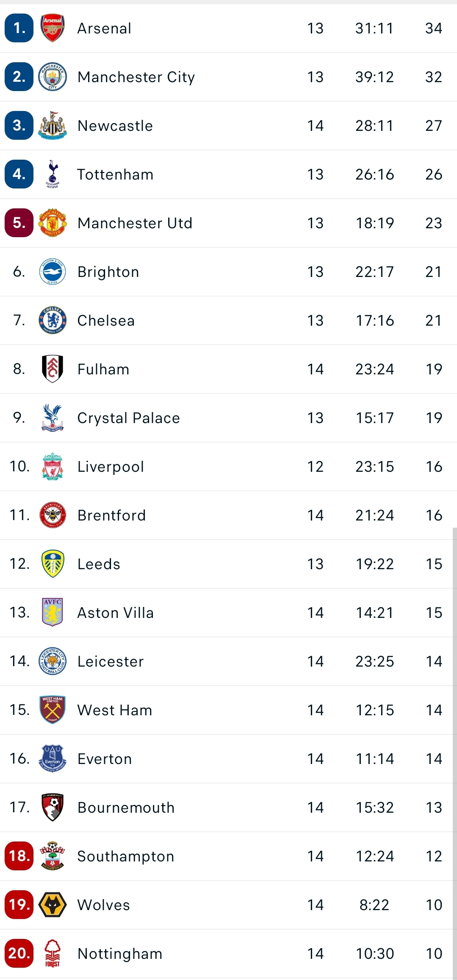The image size is (457, 980).
Task: Click Arsenal's blue rank 1 badge
Action: (x=19, y=28)
